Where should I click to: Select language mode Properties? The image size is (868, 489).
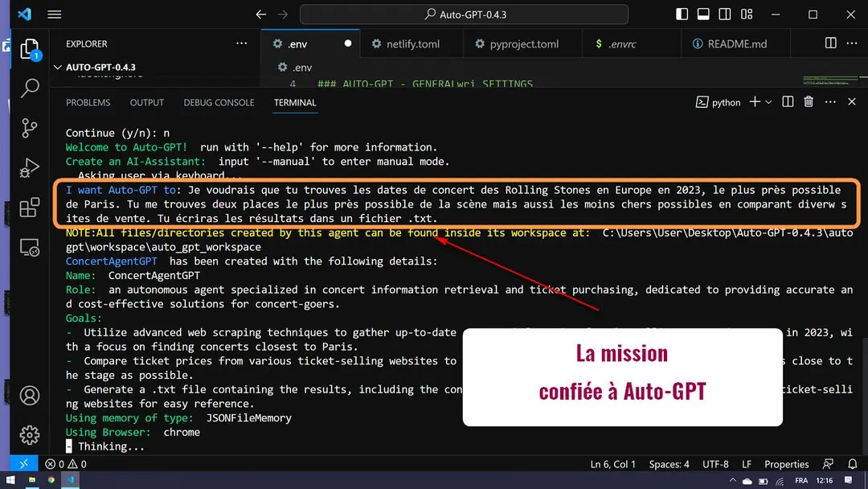pyautogui.click(x=786, y=464)
